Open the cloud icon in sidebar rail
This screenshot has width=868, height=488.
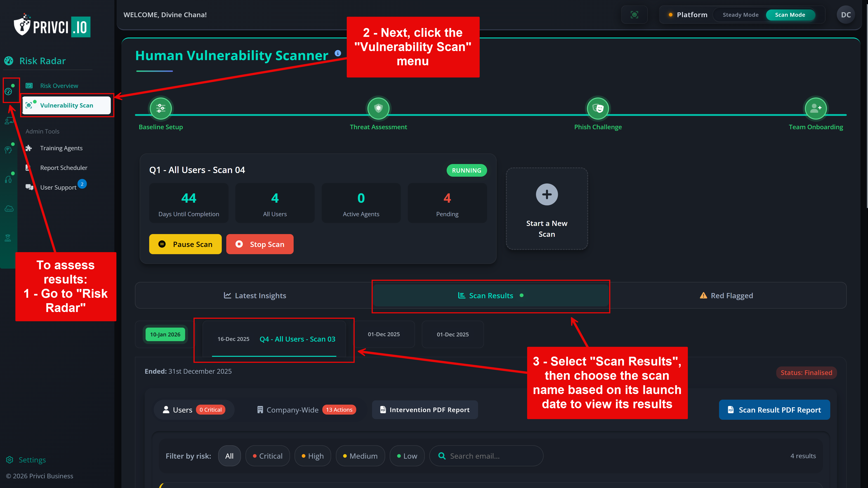9,209
